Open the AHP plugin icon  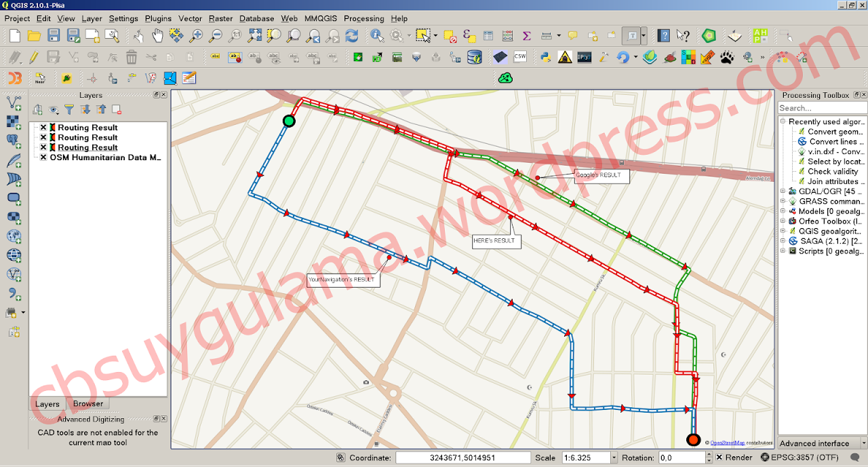tap(760, 35)
